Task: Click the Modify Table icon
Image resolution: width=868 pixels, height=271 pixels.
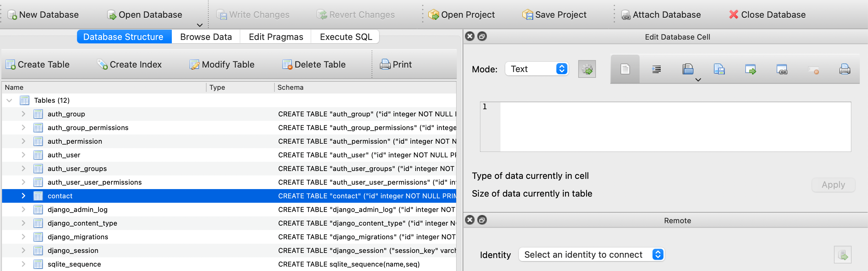Action: [195, 65]
